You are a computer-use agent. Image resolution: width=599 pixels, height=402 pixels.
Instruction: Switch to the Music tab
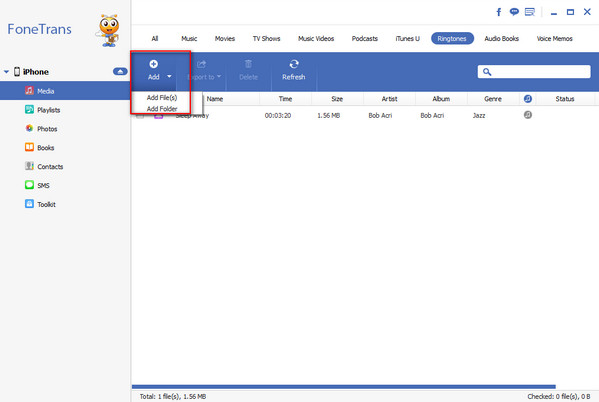[x=189, y=39]
